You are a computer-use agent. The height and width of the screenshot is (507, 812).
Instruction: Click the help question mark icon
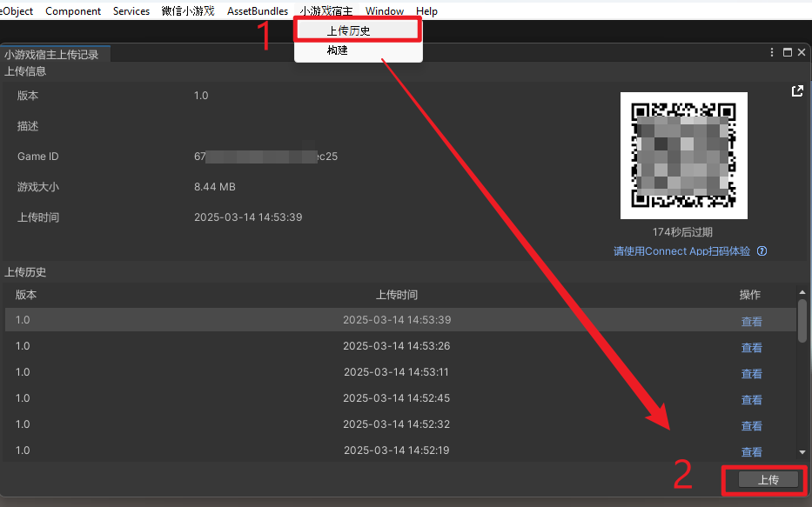point(762,251)
